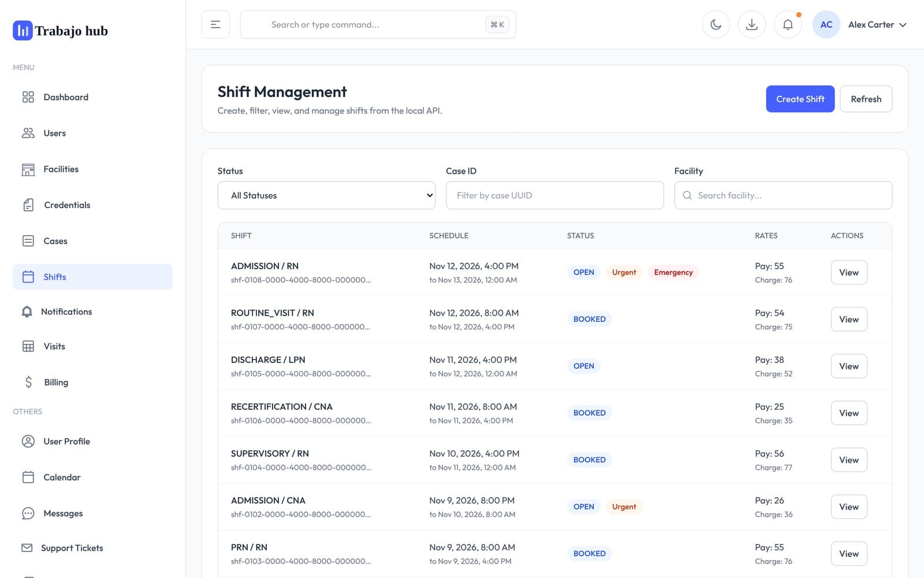View the RECERTIFICATION / CNA shift
The width and height of the screenshot is (924, 578).
(849, 413)
